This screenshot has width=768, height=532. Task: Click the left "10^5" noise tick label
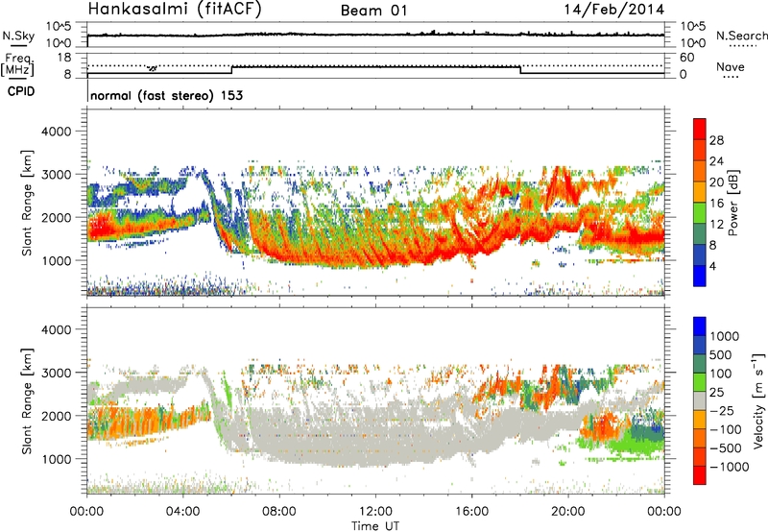(59, 27)
